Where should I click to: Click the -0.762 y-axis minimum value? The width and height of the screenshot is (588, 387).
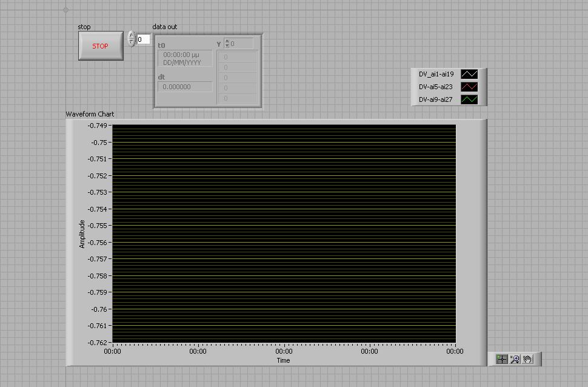(x=98, y=343)
